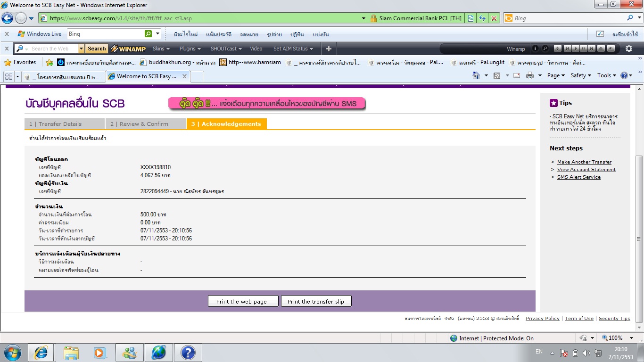Click the Help question mark icon in command bar
Image resolution: width=644 pixels, height=362 pixels.
(624, 75)
